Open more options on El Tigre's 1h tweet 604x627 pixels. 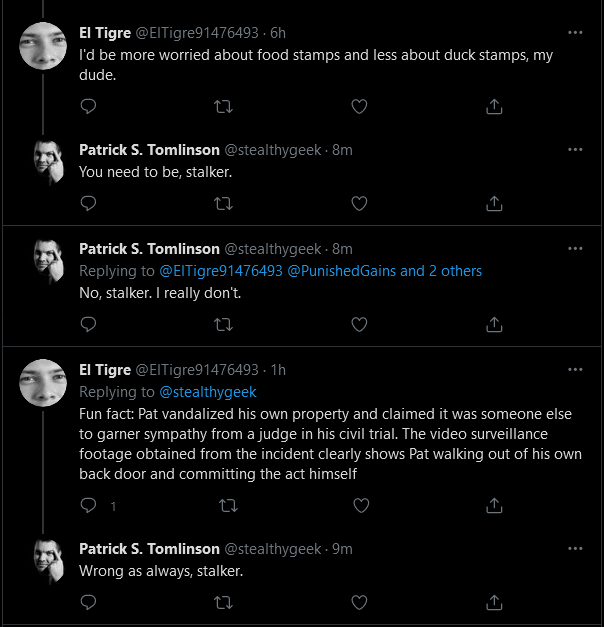(575, 369)
